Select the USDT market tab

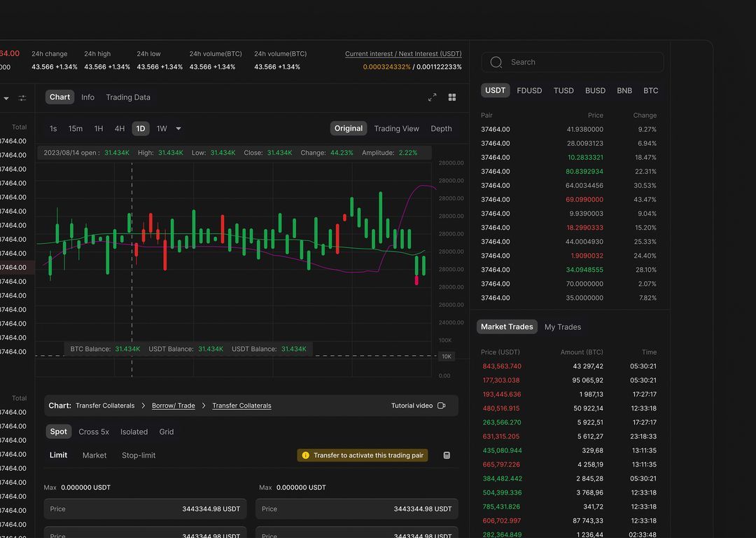point(495,90)
